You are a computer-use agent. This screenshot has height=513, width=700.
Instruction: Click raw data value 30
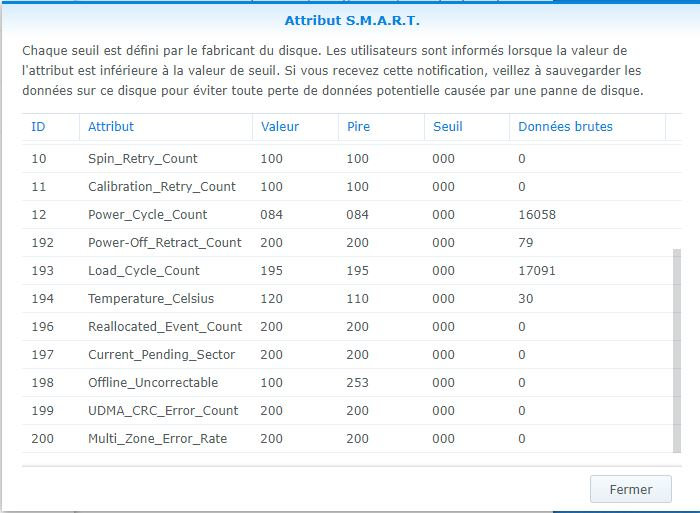click(525, 299)
